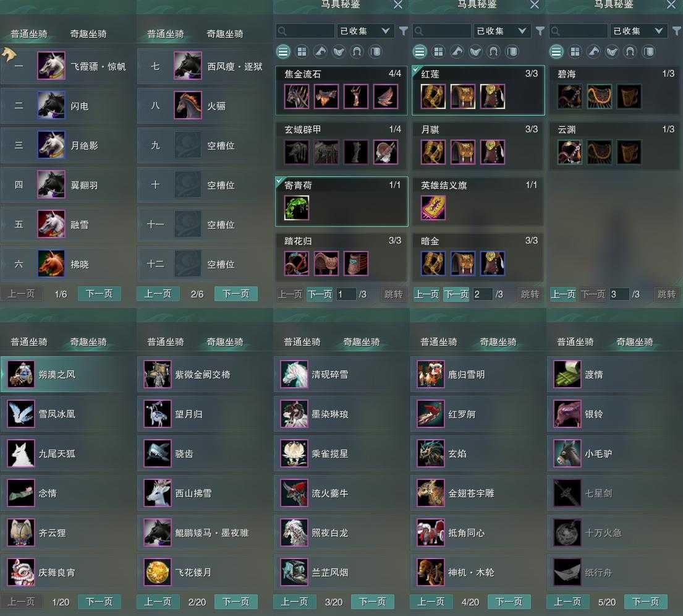Toggle the checked 红莲 gear set

(x=478, y=90)
